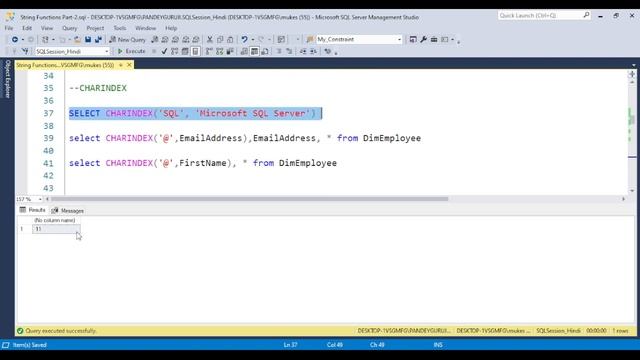Open the Help menu

[171, 28]
